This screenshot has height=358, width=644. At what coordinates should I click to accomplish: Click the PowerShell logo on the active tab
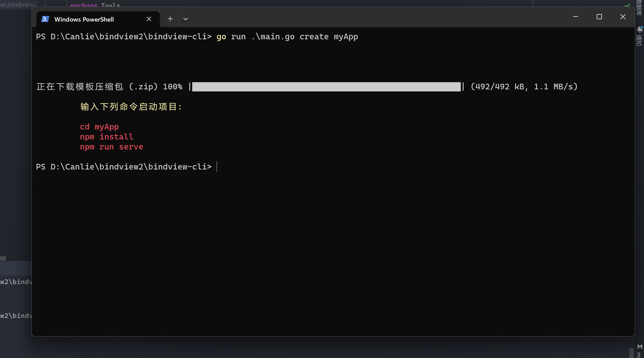(45, 19)
